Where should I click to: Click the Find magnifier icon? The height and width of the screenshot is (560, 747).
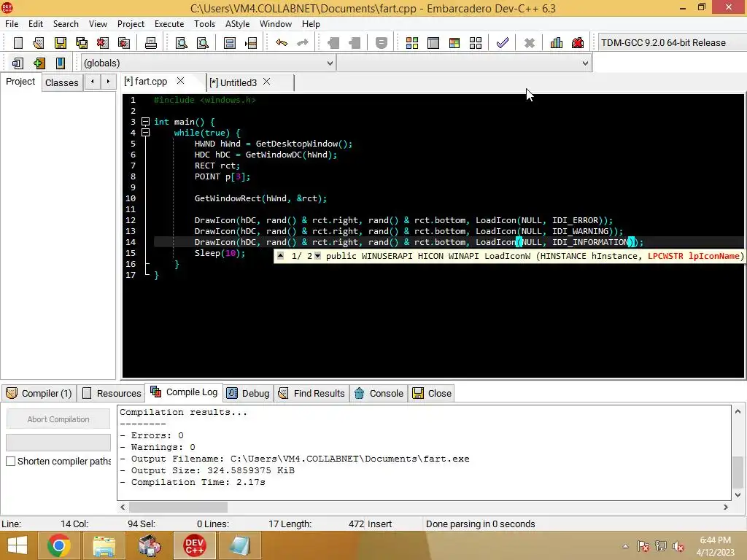point(182,43)
